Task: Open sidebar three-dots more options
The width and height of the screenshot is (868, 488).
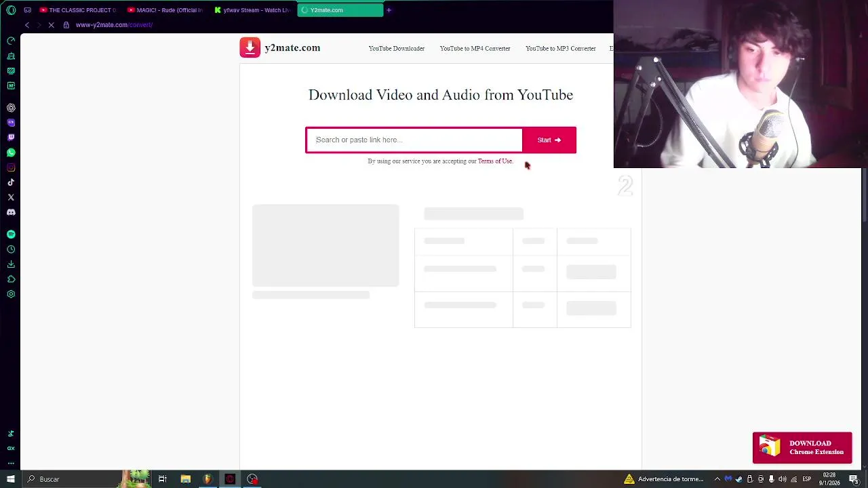Action: [x=11, y=464]
